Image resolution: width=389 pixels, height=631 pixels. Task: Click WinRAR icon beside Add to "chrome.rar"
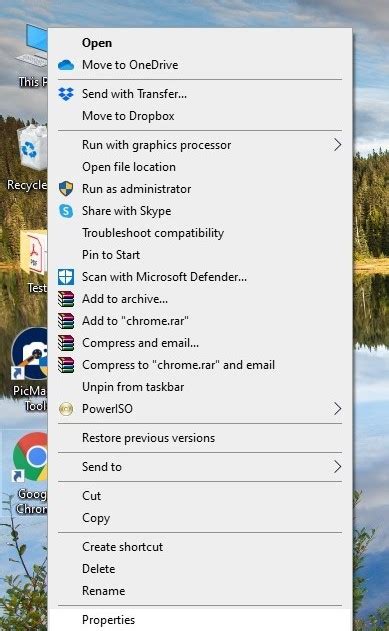(66, 321)
